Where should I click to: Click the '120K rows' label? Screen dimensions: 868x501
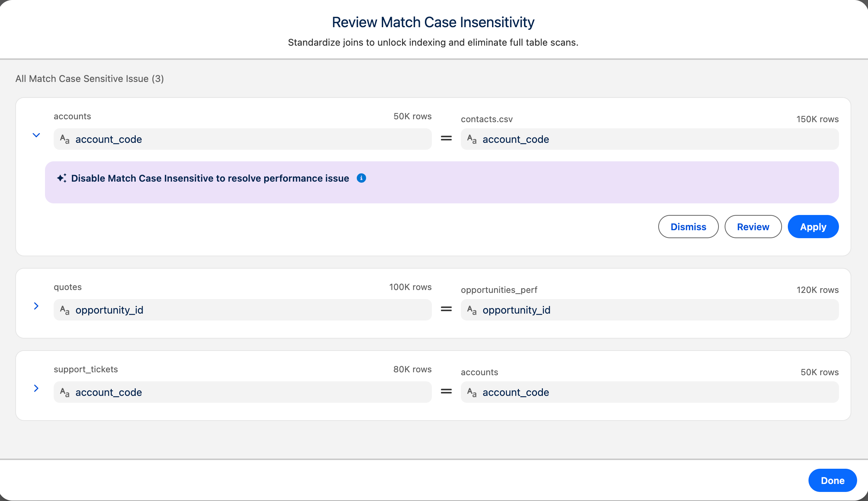818,290
